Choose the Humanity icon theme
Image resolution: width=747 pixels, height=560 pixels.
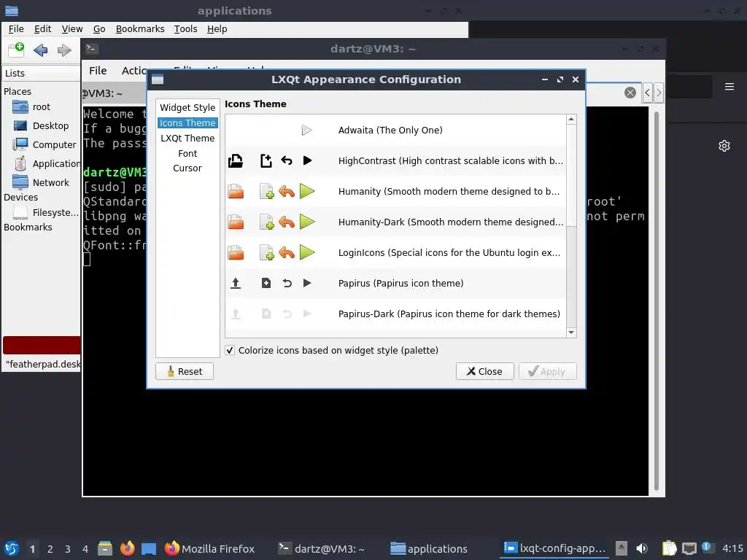coord(395,192)
